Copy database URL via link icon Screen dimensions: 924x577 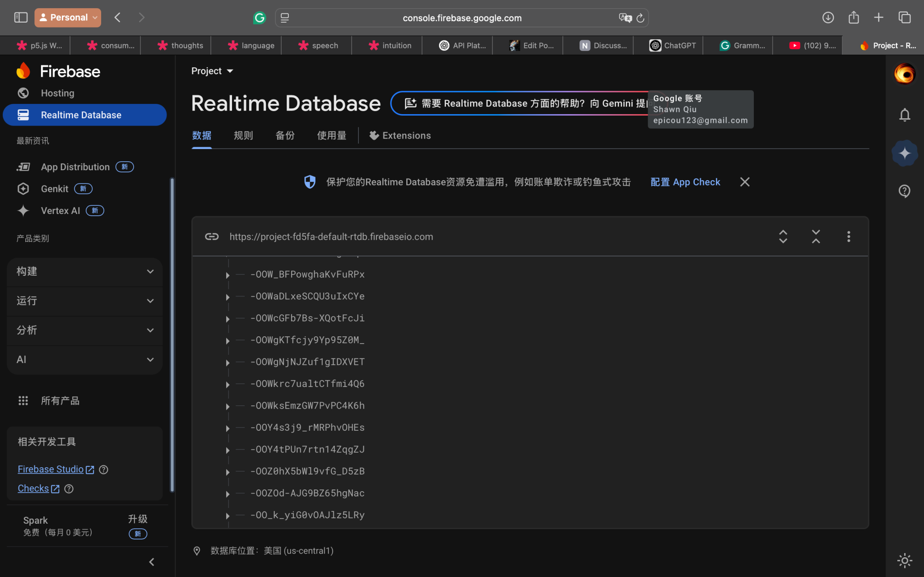coord(212,237)
